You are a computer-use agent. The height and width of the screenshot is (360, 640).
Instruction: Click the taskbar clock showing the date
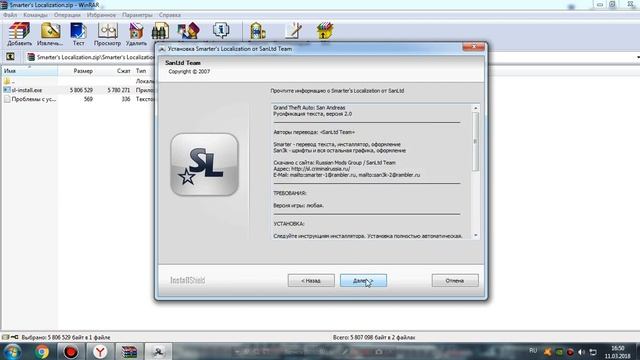pyautogui.click(x=617, y=352)
